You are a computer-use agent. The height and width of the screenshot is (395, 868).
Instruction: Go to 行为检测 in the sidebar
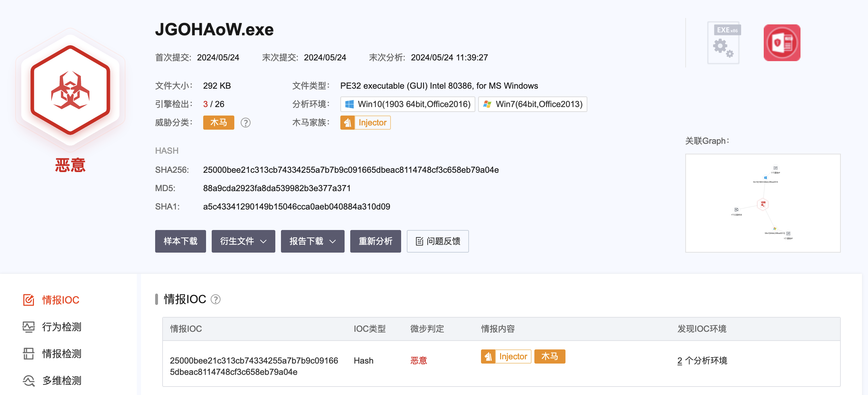coord(52,327)
